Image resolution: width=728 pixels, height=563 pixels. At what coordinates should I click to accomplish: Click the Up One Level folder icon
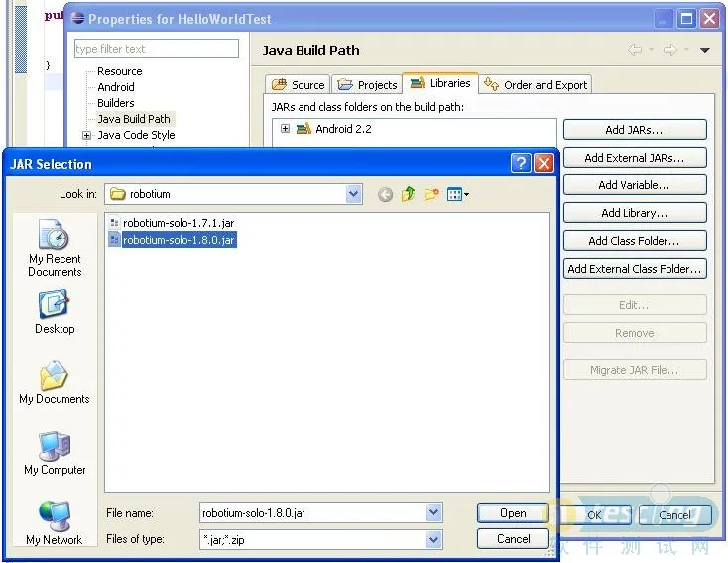click(408, 195)
